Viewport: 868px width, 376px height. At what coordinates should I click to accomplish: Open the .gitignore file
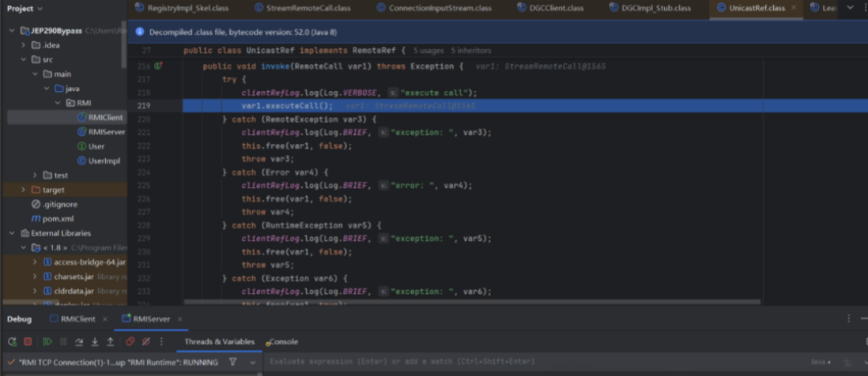53,204
